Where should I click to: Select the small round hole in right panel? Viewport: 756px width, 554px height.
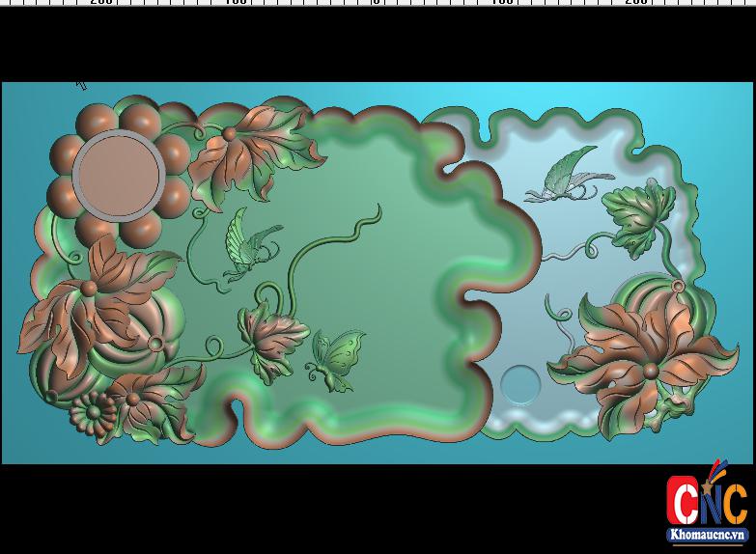point(520,384)
